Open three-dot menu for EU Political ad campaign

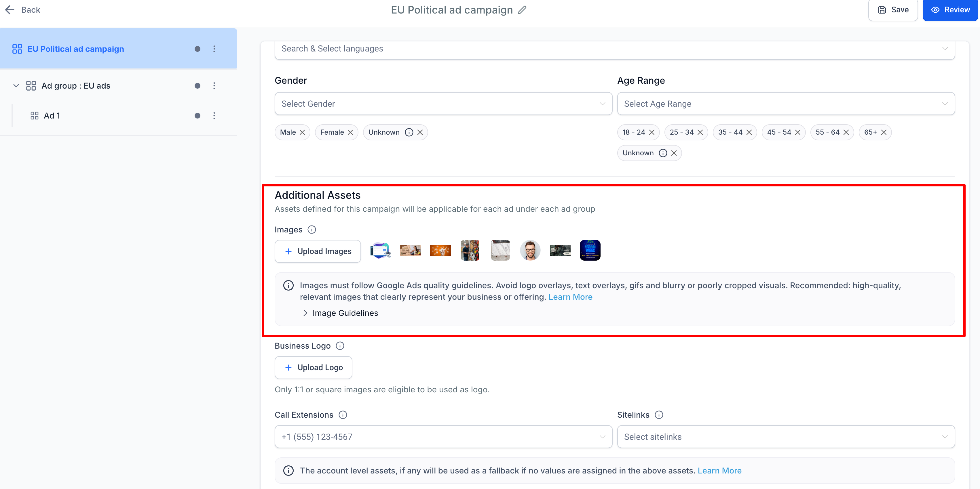214,49
